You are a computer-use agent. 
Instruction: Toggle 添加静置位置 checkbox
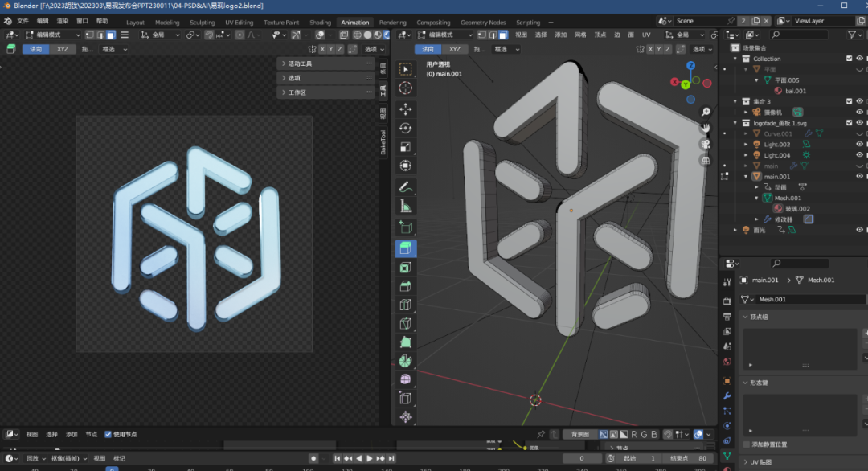click(747, 444)
